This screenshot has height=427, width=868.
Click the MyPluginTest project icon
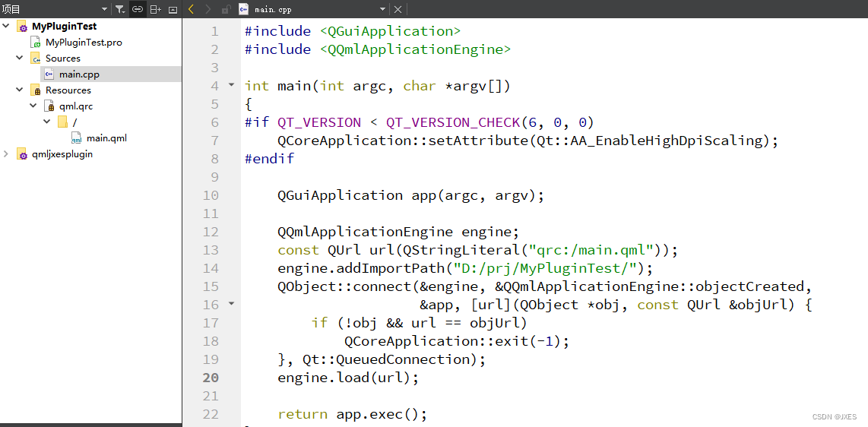pos(22,27)
